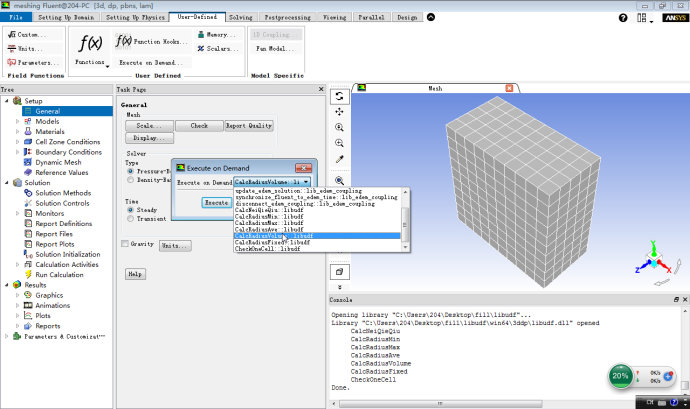This screenshot has width=690, height=409.
Task: Click the Scale... mesh button
Action: pyautogui.click(x=149, y=125)
